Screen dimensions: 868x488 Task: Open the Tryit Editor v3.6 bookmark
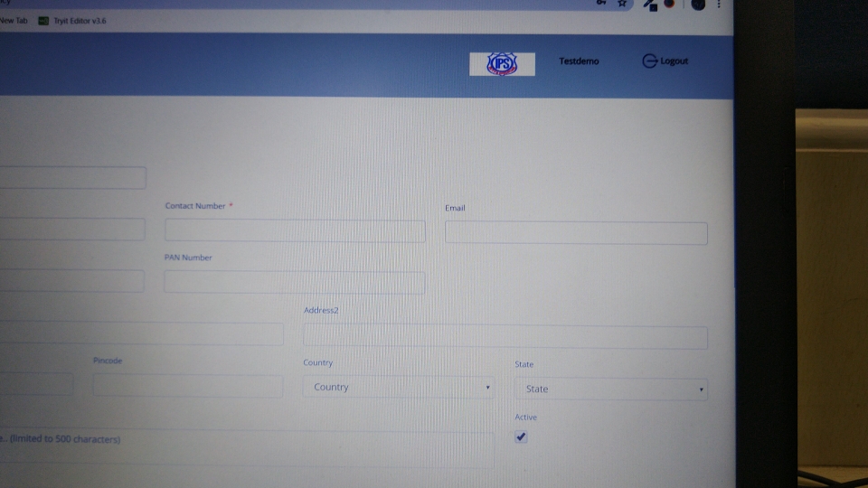pos(72,21)
